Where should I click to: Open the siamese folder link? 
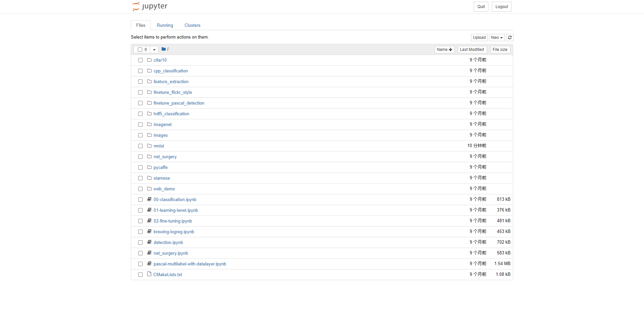162,178
